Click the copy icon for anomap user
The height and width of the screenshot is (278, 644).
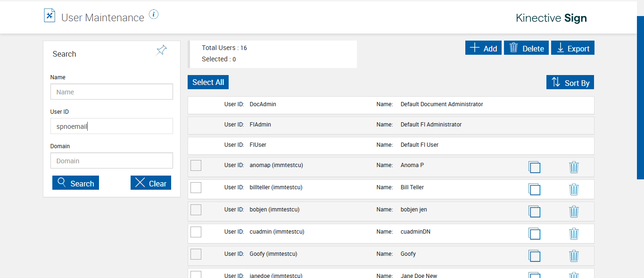pos(534,167)
